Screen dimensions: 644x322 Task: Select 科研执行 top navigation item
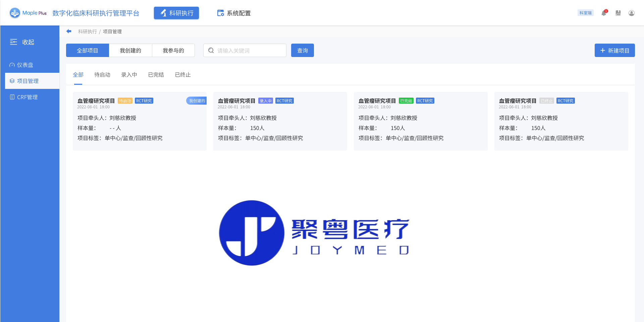(x=176, y=13)
